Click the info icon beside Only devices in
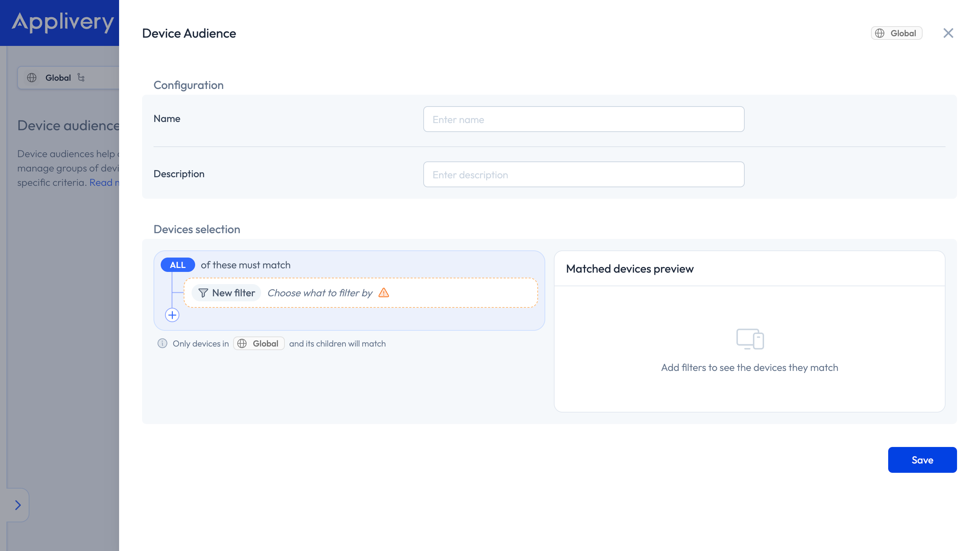 (x=162, y=343)
